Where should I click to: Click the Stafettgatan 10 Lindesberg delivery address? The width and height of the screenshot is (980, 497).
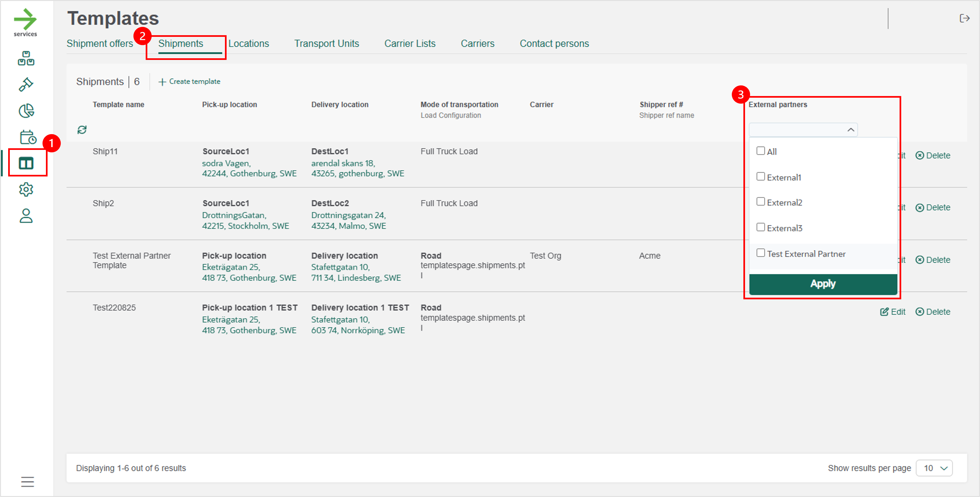point(356,273)
